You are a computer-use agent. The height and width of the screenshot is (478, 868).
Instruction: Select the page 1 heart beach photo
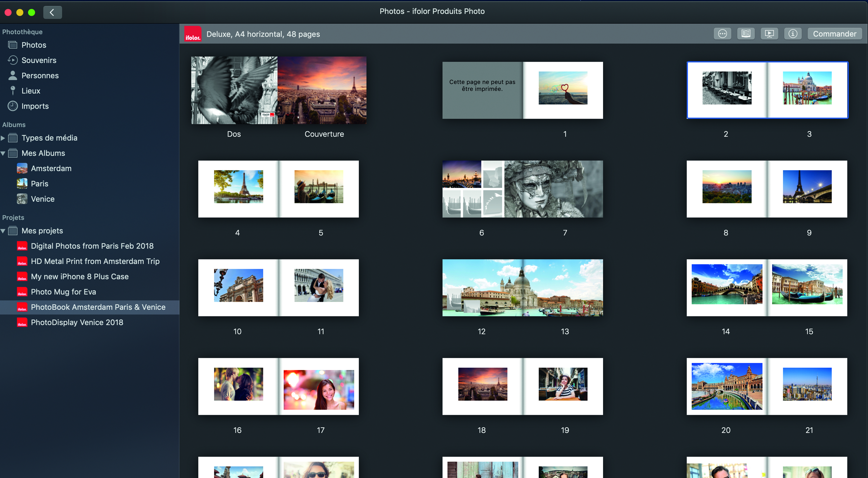563,88
